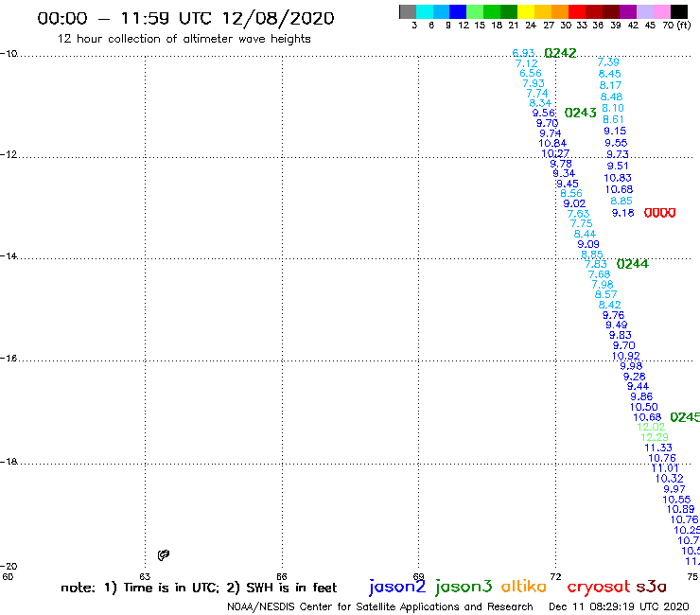Click the 7.39 wave height reading

(608, 62)
